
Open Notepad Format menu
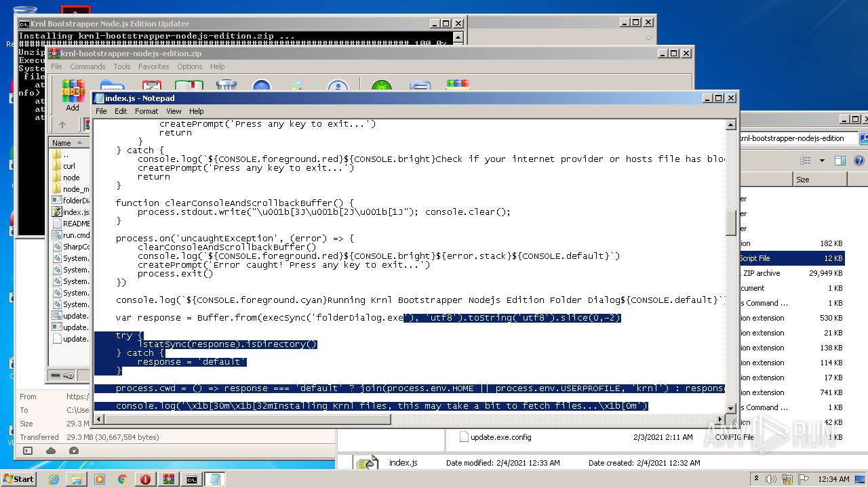coord(146,111)
